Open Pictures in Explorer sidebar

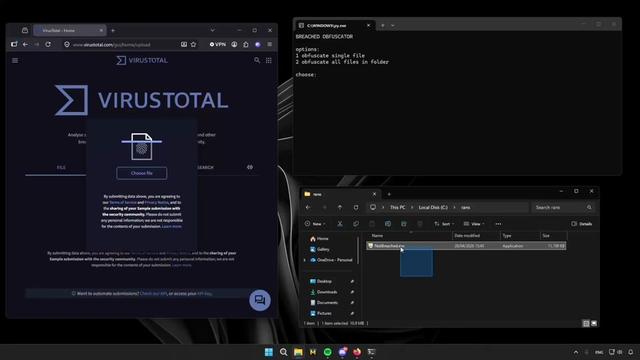321,313
